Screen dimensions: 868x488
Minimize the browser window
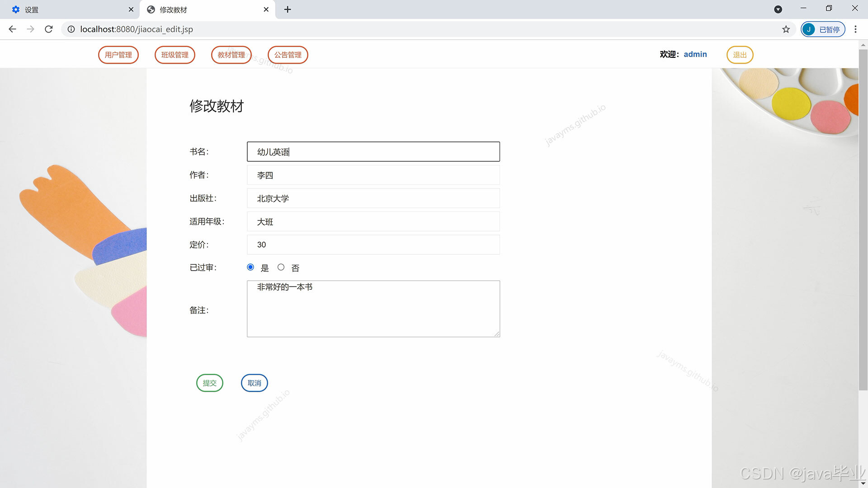[803, 8]
